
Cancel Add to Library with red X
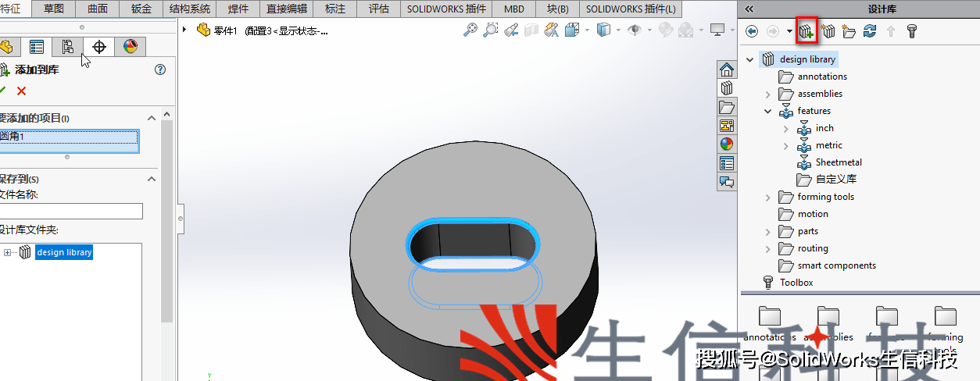[21, 91]
